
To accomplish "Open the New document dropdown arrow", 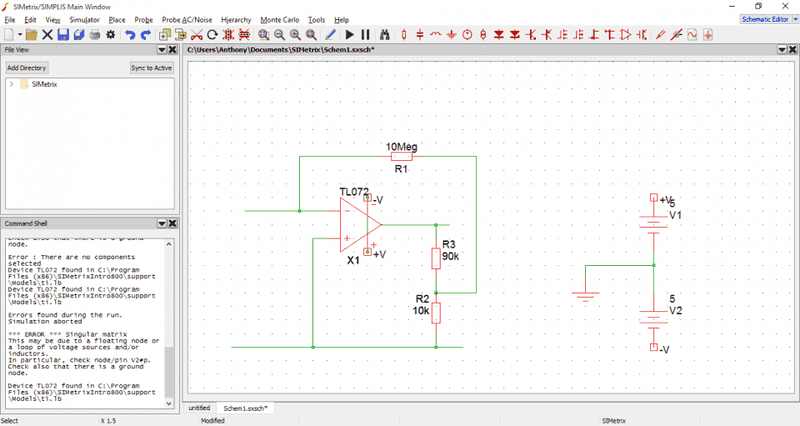I will (18, 35).
